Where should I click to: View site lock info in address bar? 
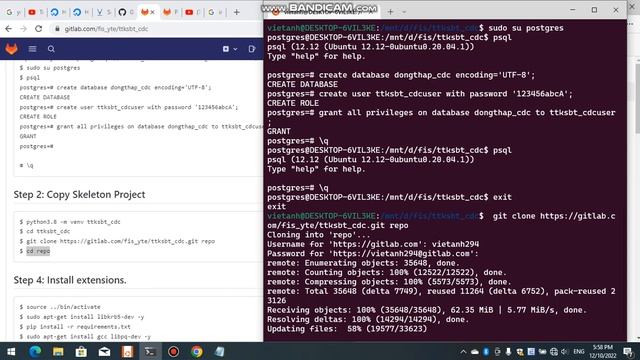tap(57, 29)
